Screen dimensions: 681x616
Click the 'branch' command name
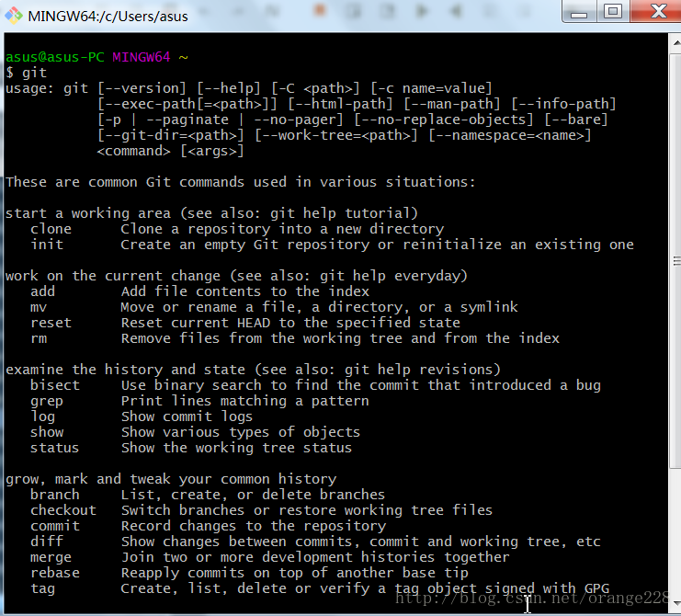55,495
